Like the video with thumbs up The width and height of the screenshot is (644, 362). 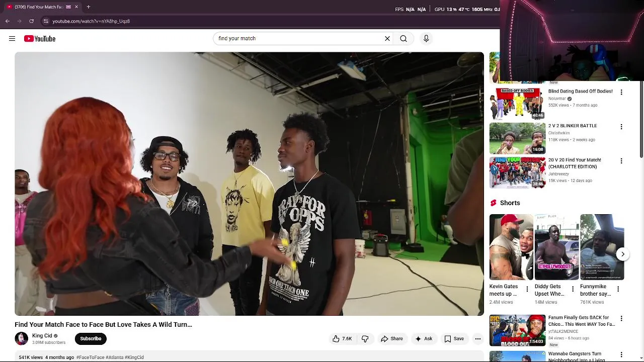(x=342, y=339)
